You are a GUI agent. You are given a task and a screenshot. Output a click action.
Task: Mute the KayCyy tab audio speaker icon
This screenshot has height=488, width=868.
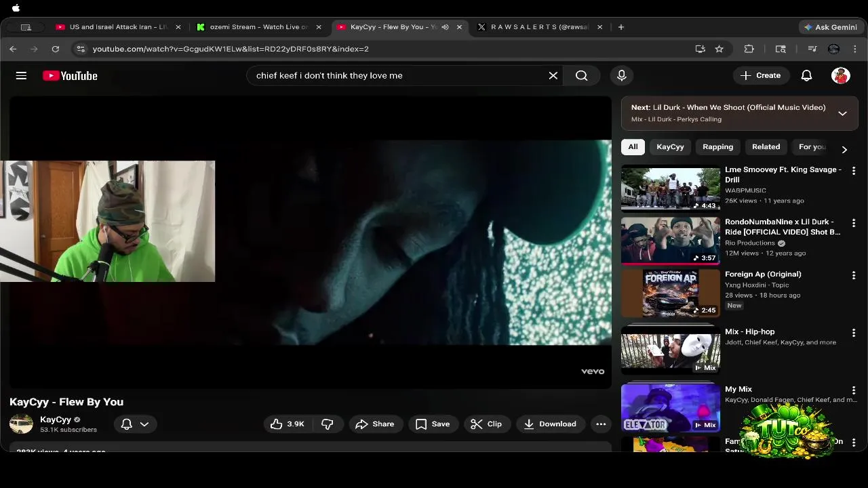coord(446,27)
